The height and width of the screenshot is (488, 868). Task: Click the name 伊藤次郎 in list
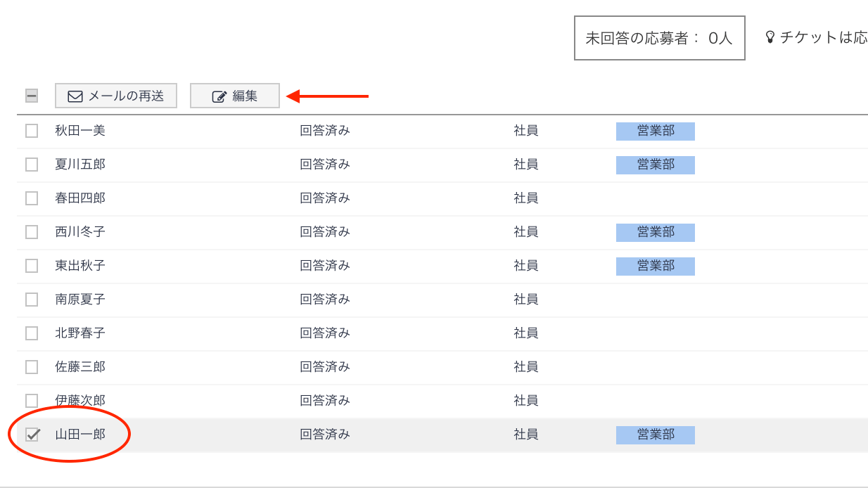click(80, 400)
